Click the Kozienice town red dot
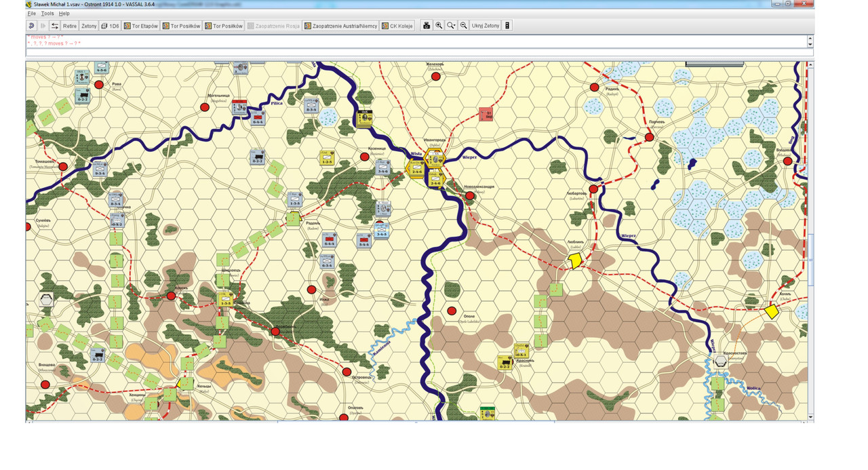Viewport: 868px width, 470px height. coord(364,157)
